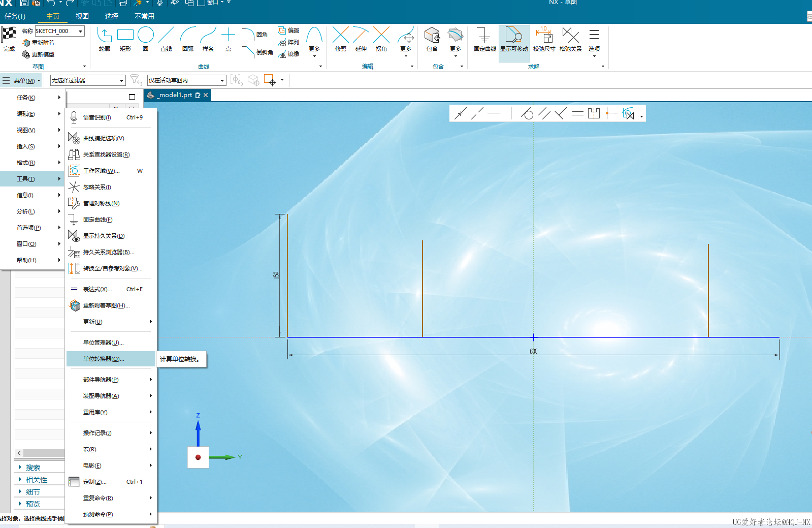Choose 管理对称线(N) menu entry

coord(111,203)
